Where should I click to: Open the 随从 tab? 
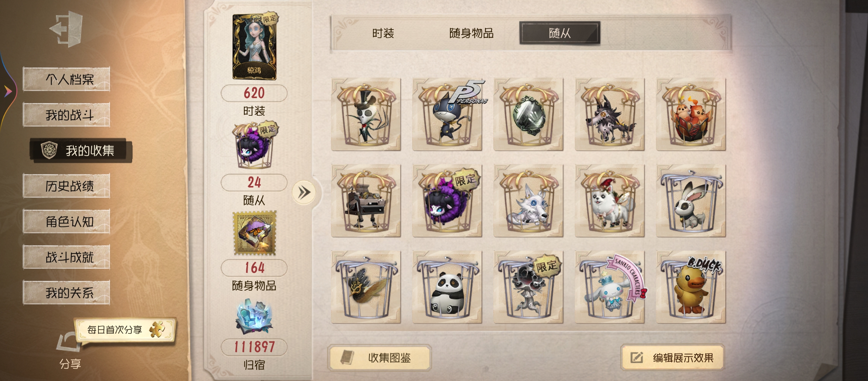point(560,33)
